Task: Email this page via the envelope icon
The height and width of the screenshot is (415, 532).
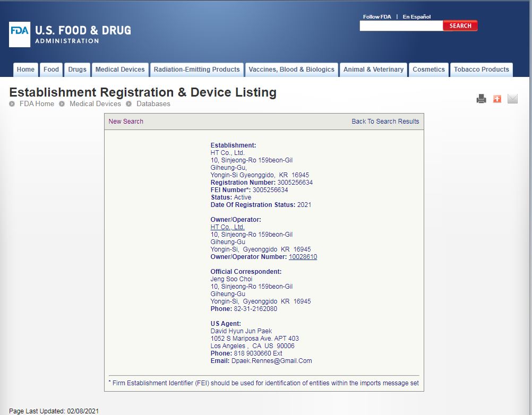Action: coord(512,99)
